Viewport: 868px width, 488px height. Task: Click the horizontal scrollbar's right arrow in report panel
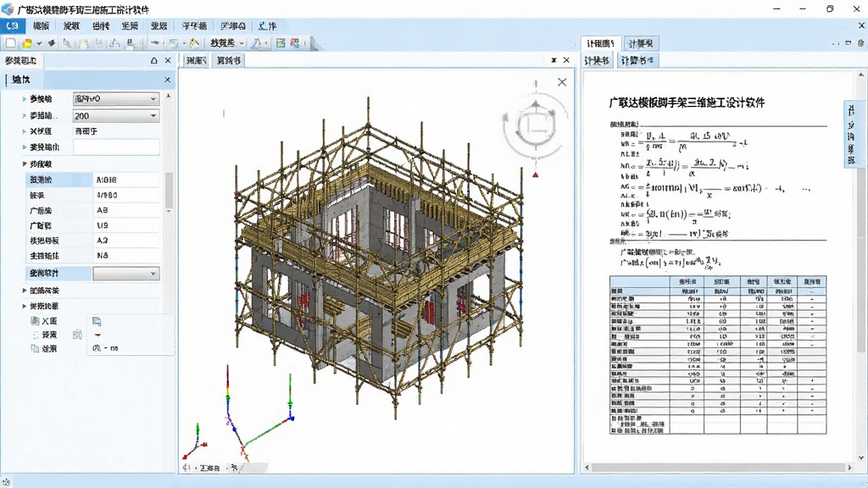[x=849, y=468]
